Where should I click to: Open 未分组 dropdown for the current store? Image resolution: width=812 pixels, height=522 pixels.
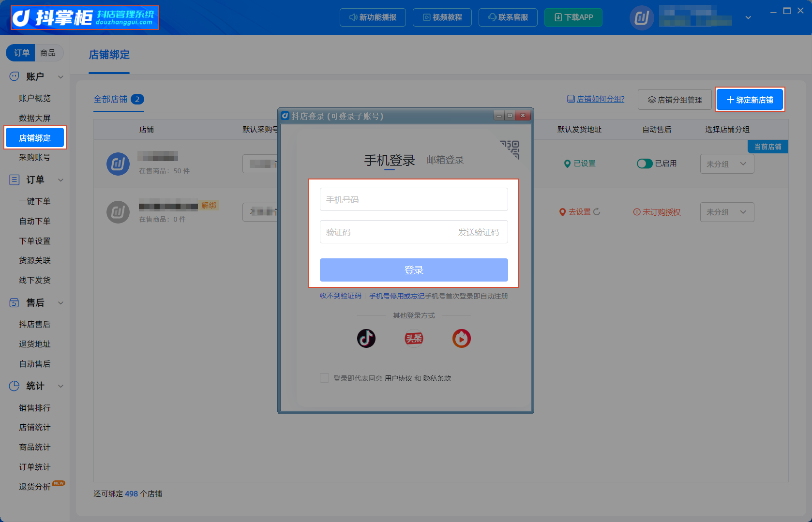[727, 164]
